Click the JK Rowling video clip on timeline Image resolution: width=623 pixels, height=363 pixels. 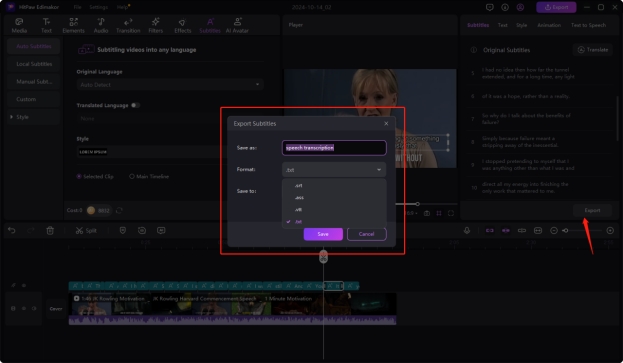tap(232, 309)
